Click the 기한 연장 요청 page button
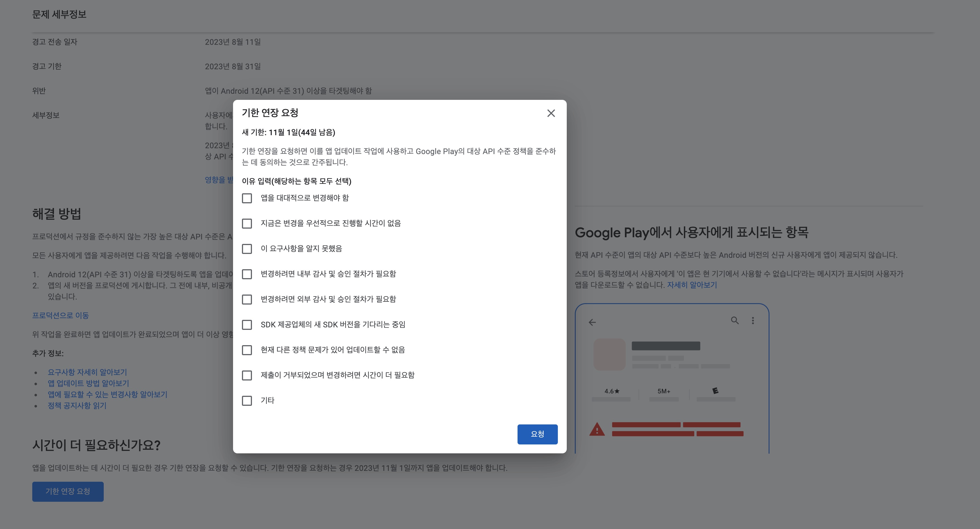 pos(68,491)
